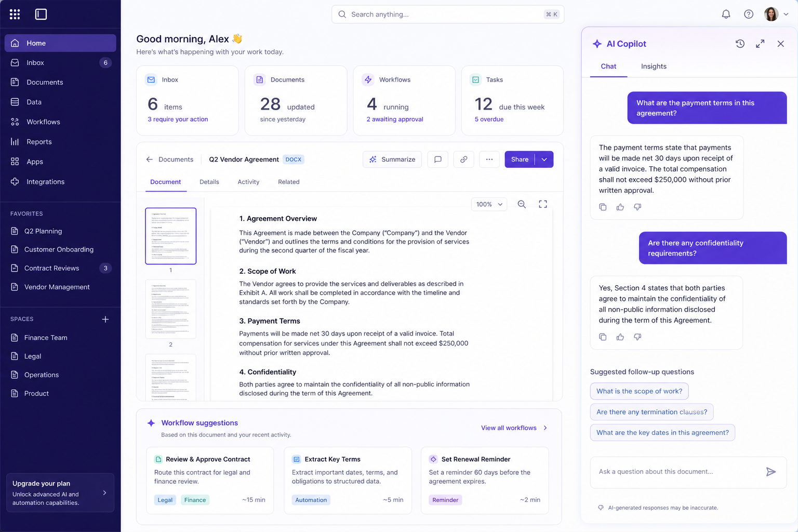Expand the user account menu chevron
798x532 pixels.
coord(786,15)
